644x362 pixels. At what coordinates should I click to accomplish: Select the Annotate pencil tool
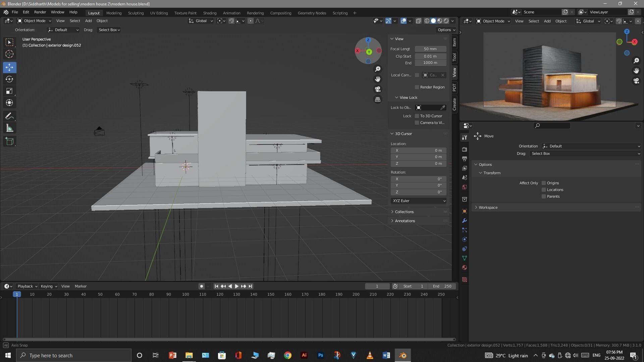click(9, 116)
